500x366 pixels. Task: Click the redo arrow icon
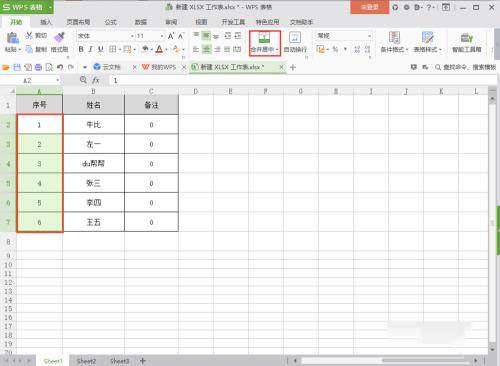tap(71, 67)
